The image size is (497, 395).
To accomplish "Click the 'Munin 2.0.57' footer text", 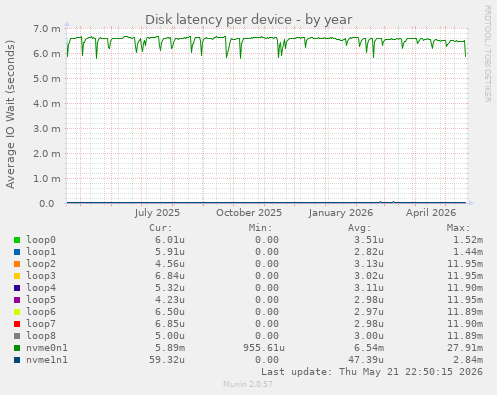I will (248, 384).
